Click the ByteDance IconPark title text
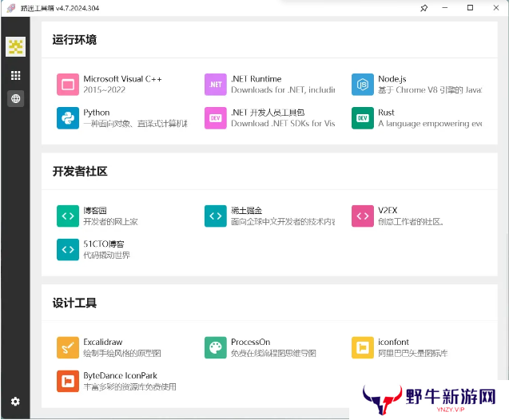Image resolution: width=509 pixels, height=420 pixels. coord(120,376)
